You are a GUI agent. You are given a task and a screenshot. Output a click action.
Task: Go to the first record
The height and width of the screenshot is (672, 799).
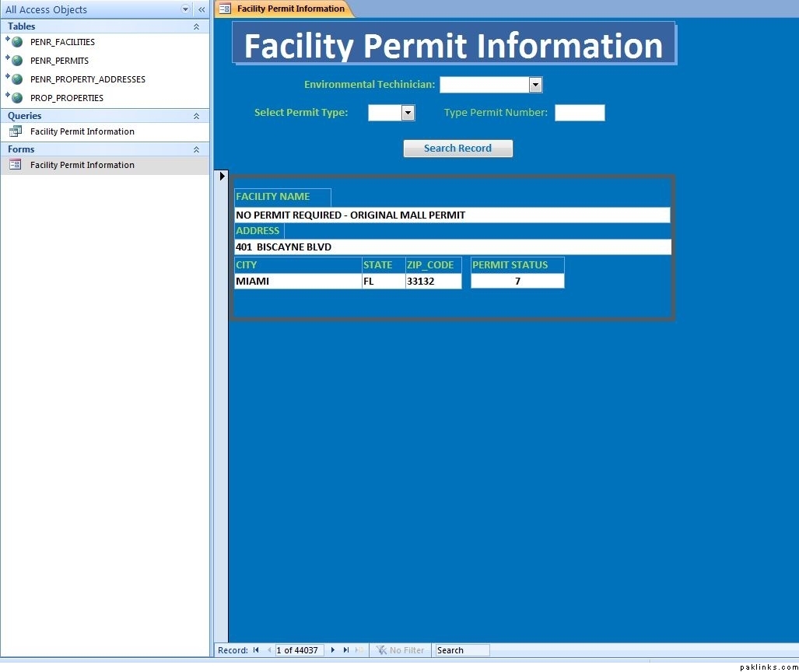coord(256,650)
